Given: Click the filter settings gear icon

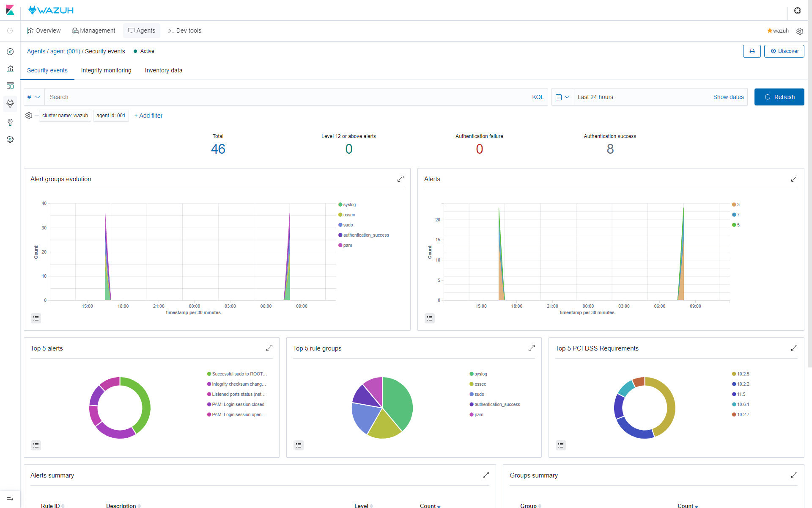Looking at the screenshot, I should (28, 116).
